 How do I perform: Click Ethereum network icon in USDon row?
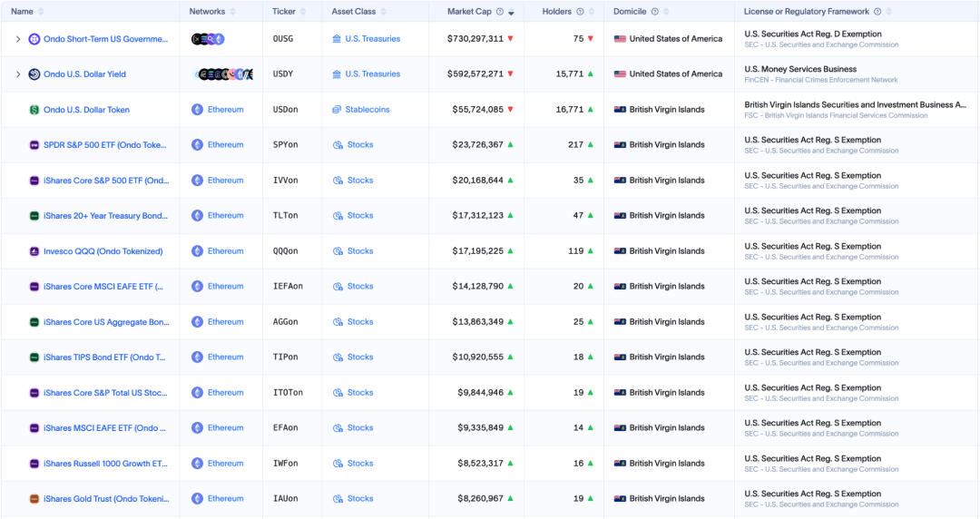coord(197,110)
